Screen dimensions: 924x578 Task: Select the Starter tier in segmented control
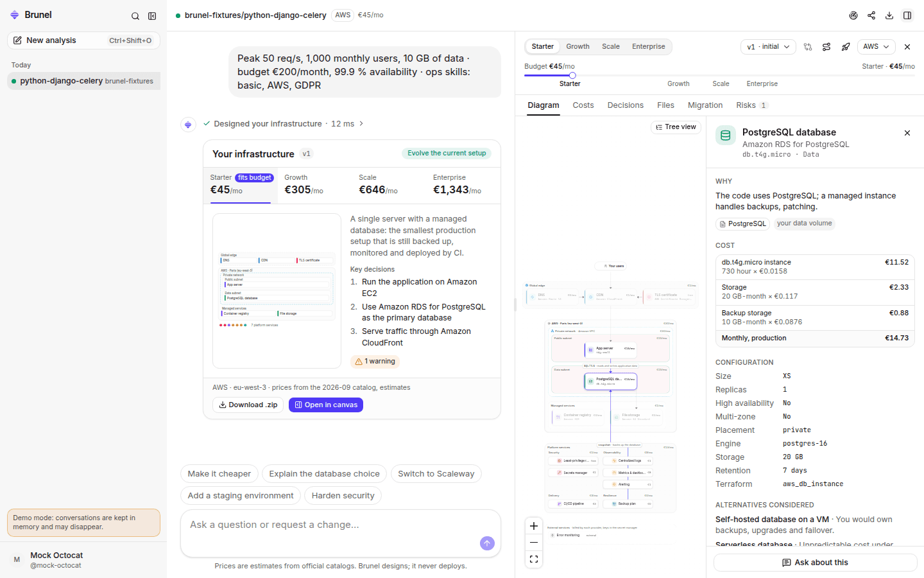542,47
